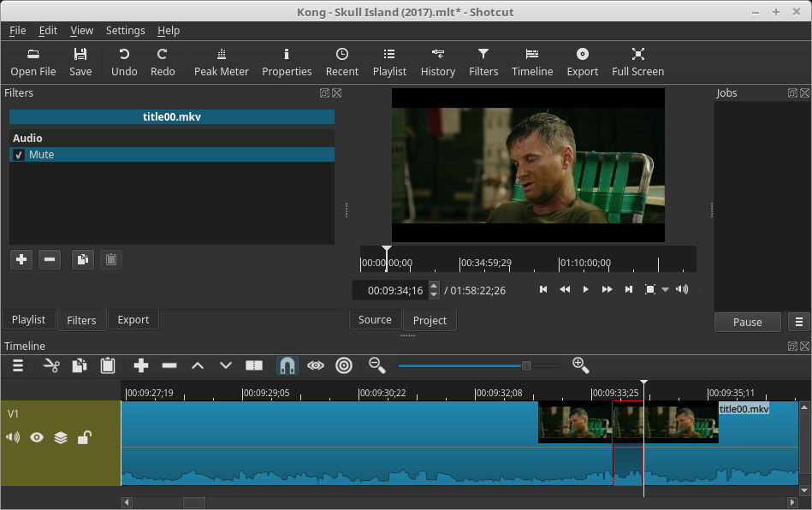Remove the selected filter with the minus button
The width and height of the screenshot is (812, 510).
pos(49,259)
